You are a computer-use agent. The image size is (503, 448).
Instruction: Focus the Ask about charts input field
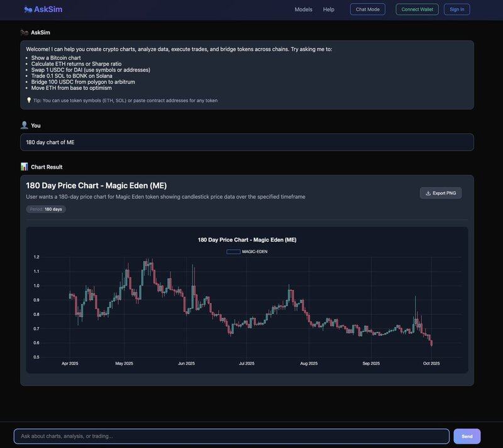231,436
